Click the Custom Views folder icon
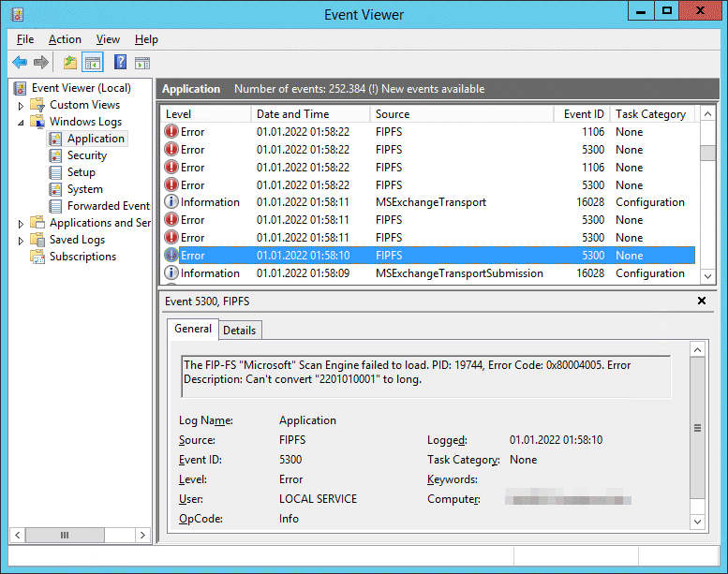 (x=37, y=105)
